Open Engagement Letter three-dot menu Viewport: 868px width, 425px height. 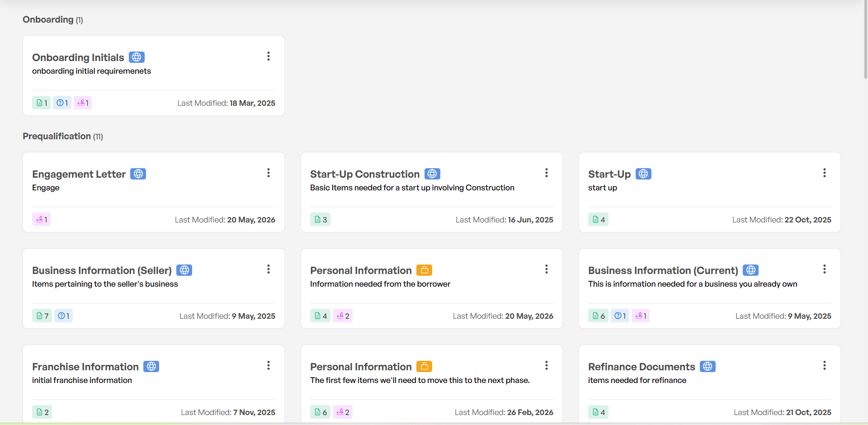click(x=269, y=173)
